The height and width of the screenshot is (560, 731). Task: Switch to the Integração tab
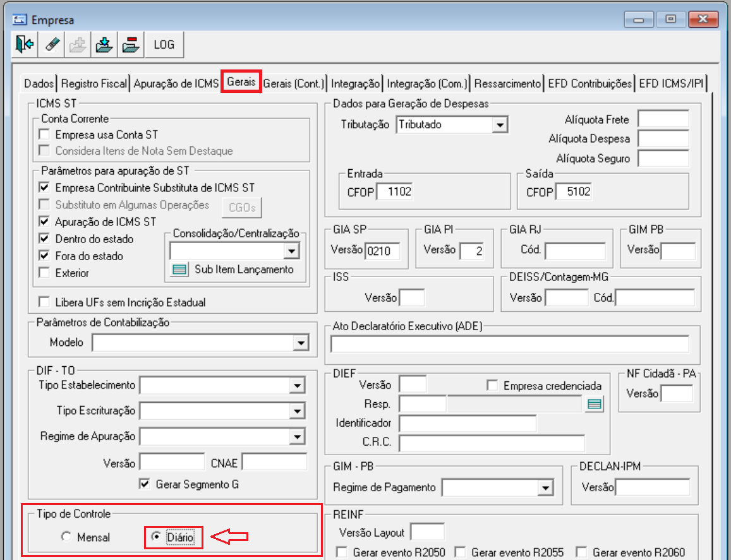[355, 83]
